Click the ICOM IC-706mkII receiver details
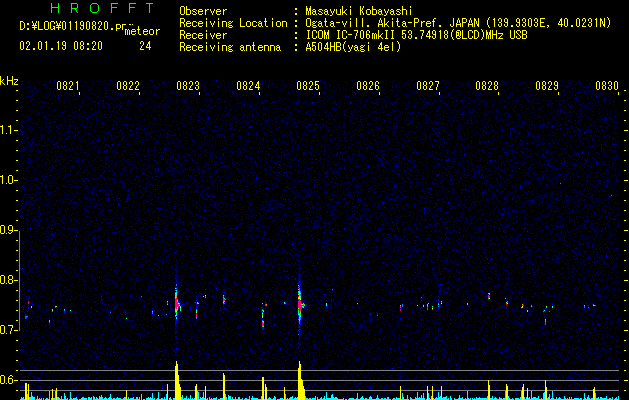 coord(416,35)
